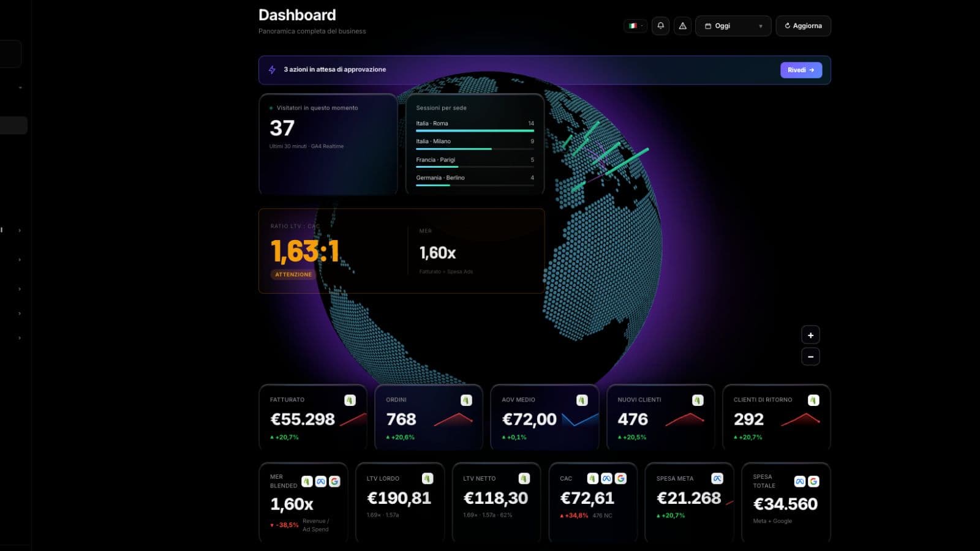Click the Aggiorna refresh button

point(803,26)
